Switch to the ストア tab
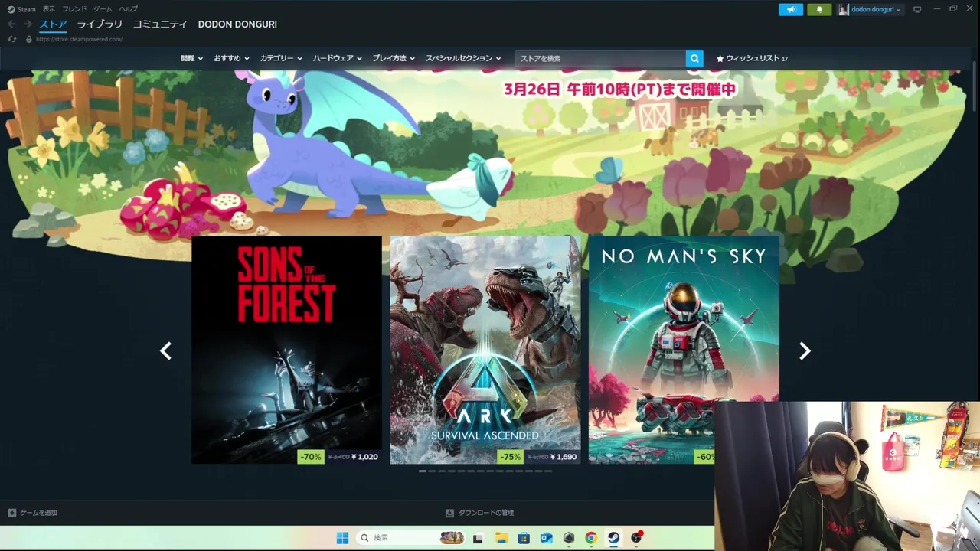This screenshot has height=551, width=980. [53, 24]
